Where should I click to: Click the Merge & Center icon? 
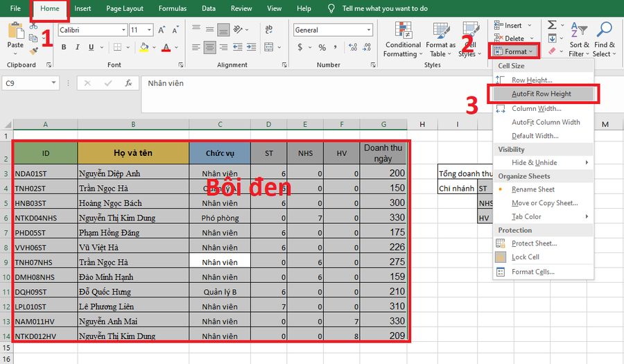pos(269,47)
